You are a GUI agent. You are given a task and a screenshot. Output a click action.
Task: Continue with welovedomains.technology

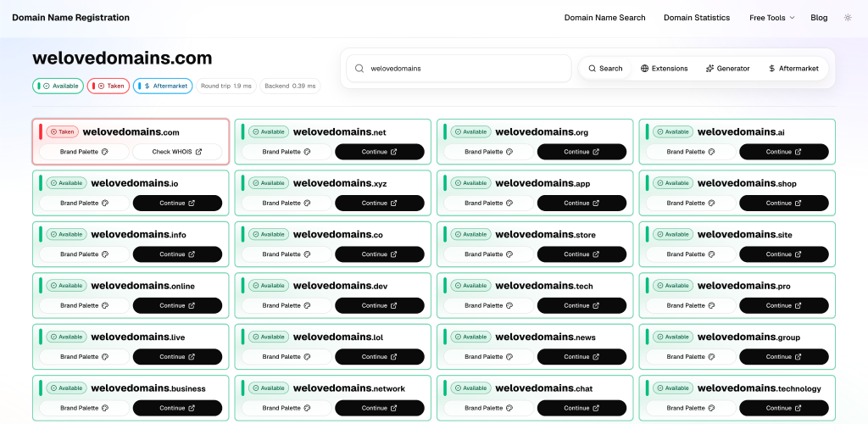point(784,408)
